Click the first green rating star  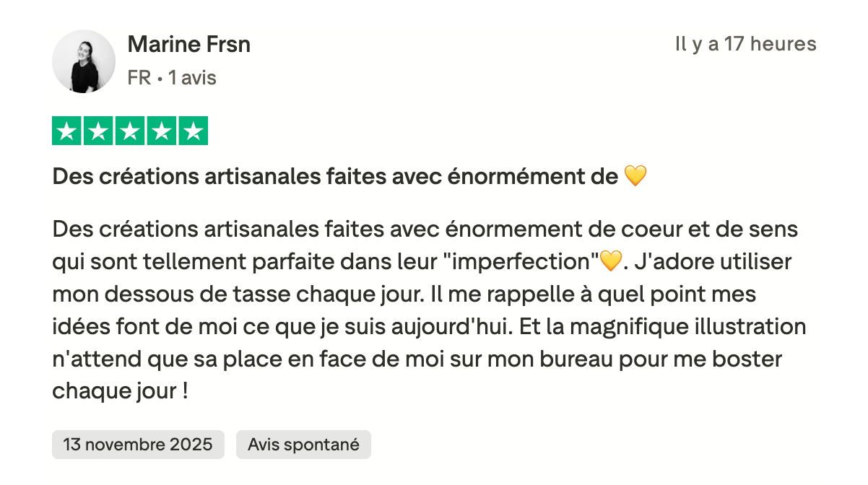[68, 131]
